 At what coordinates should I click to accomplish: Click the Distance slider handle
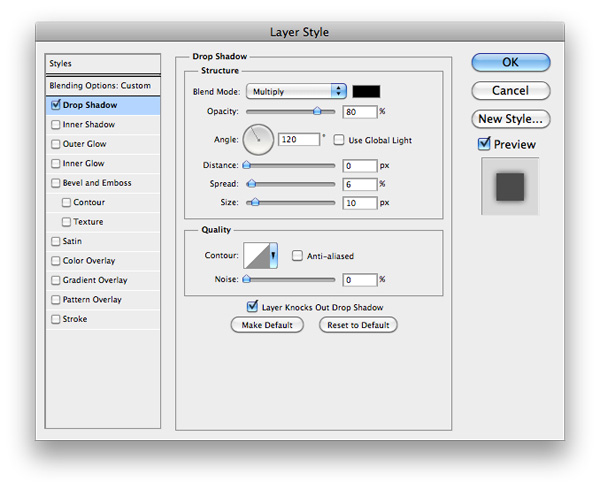(247, 165)
